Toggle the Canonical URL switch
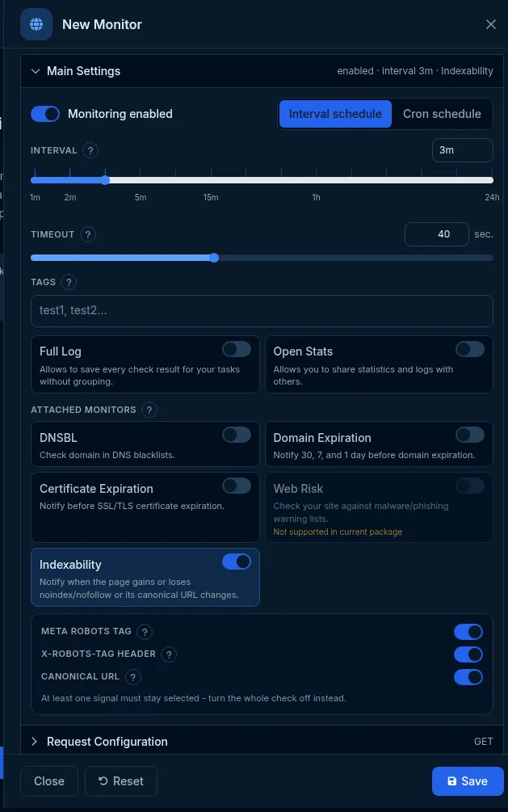Viewport: 508px width, 812px height. point(468,677)
